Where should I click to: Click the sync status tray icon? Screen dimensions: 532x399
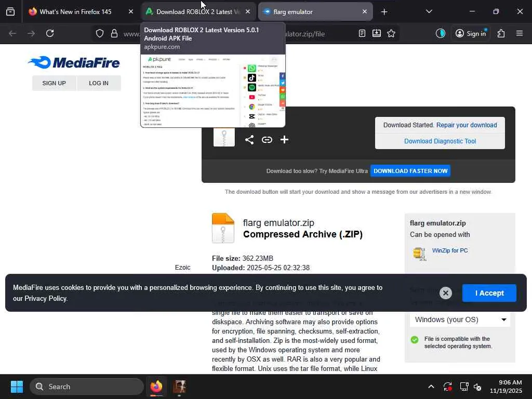447,387
